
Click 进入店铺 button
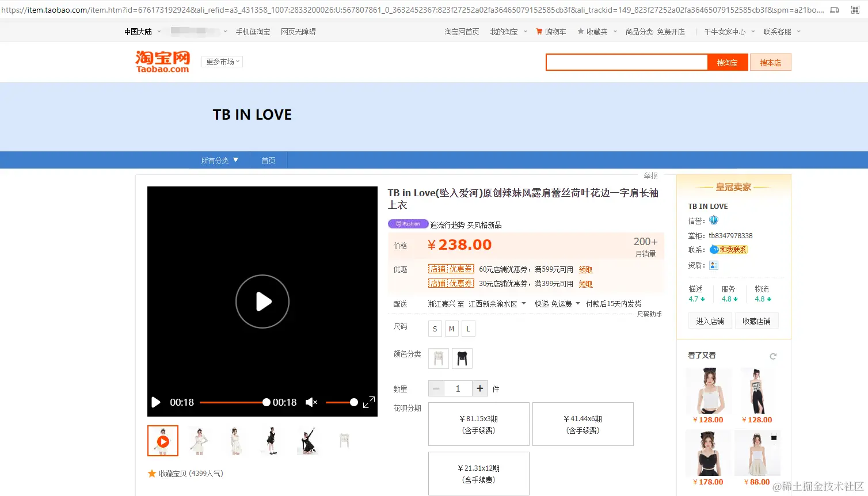[x=710, y=321]
